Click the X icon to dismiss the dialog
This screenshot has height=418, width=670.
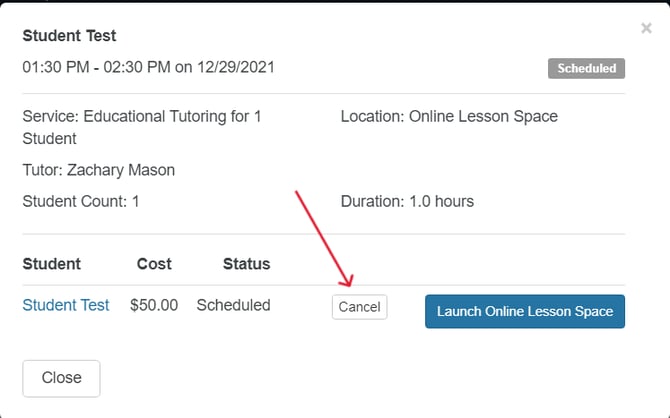pyautogui.click(x=646, y=28)
